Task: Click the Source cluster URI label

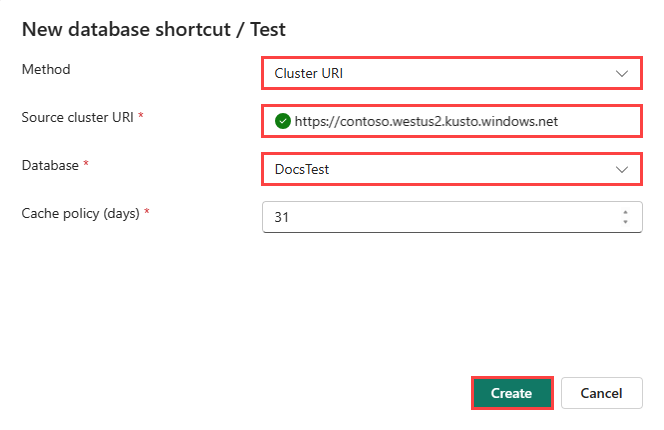Action: [x=77, y=117]
